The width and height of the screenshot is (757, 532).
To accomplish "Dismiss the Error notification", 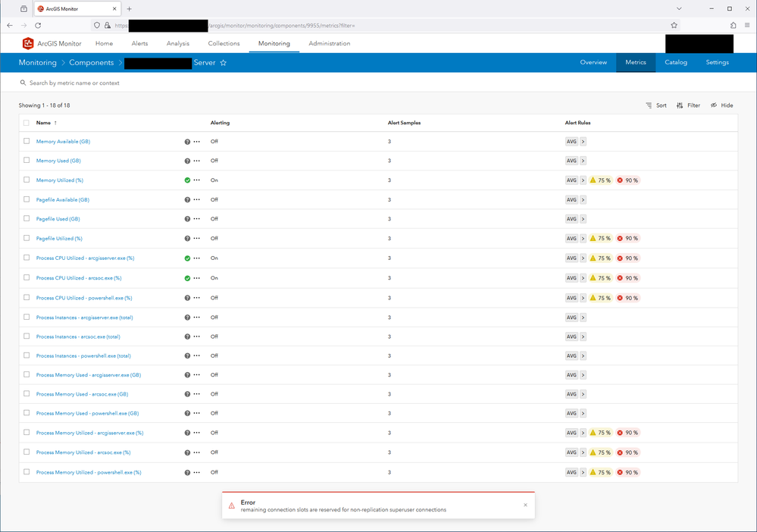I will (525, 505).
